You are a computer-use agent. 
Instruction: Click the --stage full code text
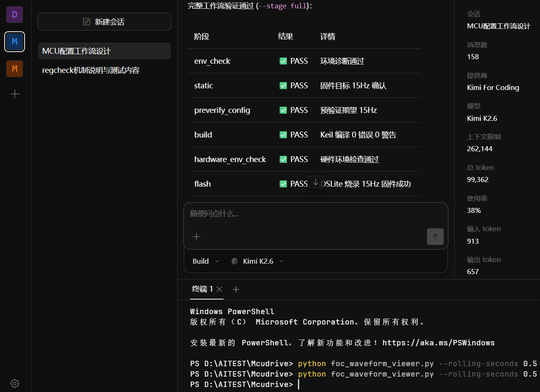(x=283, y=6)
